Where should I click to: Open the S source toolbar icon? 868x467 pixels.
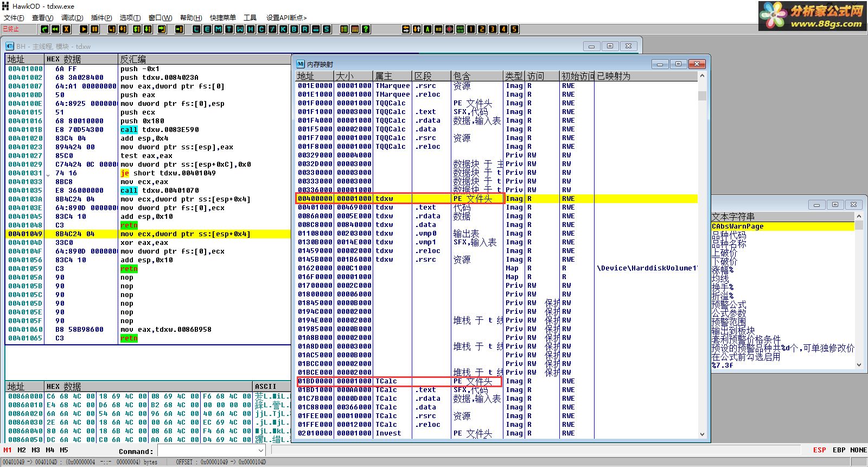[x=327, y=29]
